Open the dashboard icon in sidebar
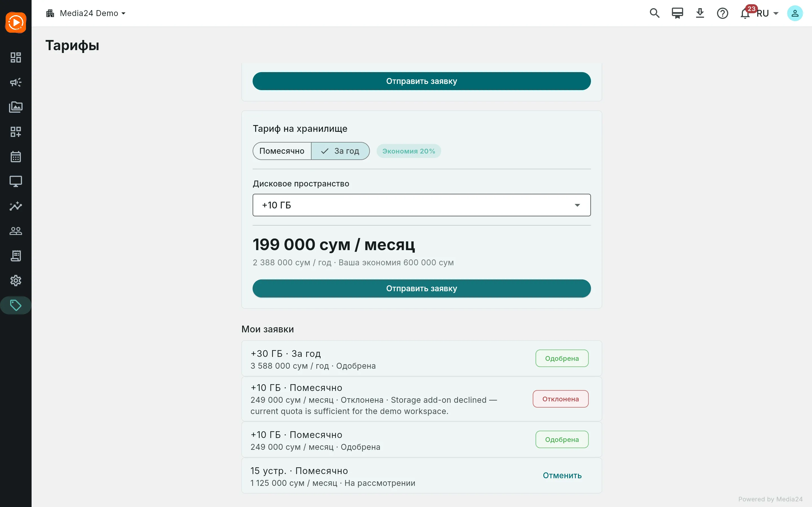 [16, 57]
